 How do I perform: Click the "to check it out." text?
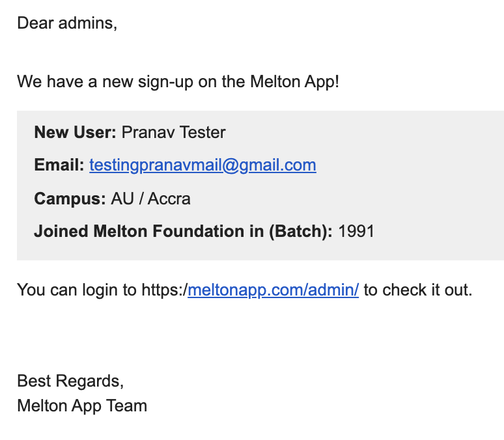[x=417, y=290]
